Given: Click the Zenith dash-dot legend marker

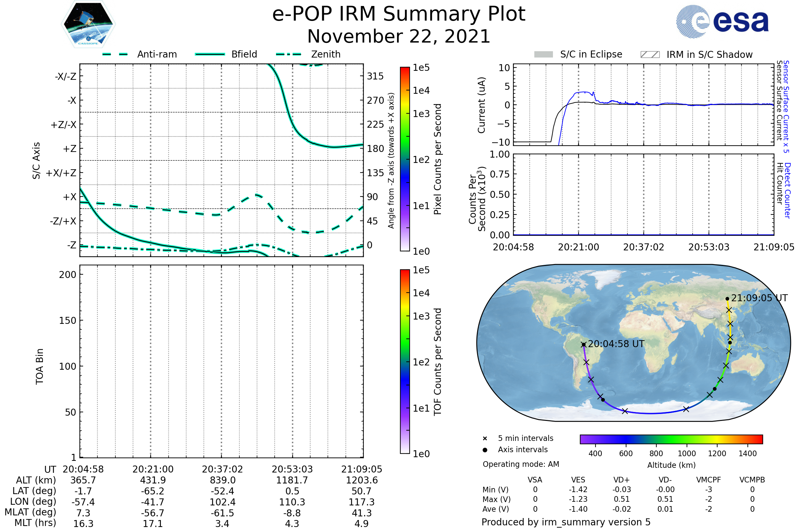Looking at the screenshot, I should point(289,54).
